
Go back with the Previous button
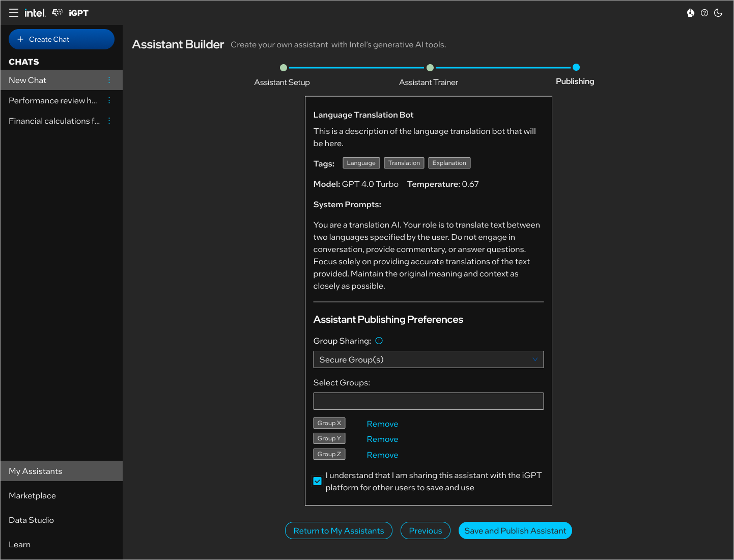tap(426, 530)
